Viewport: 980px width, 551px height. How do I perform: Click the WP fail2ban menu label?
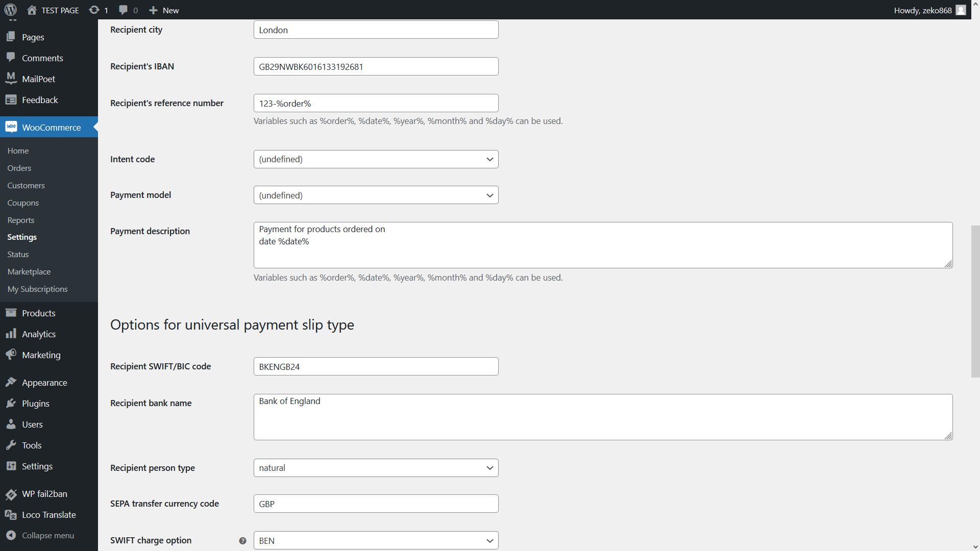pyautogui.click(x=44, y=493)
